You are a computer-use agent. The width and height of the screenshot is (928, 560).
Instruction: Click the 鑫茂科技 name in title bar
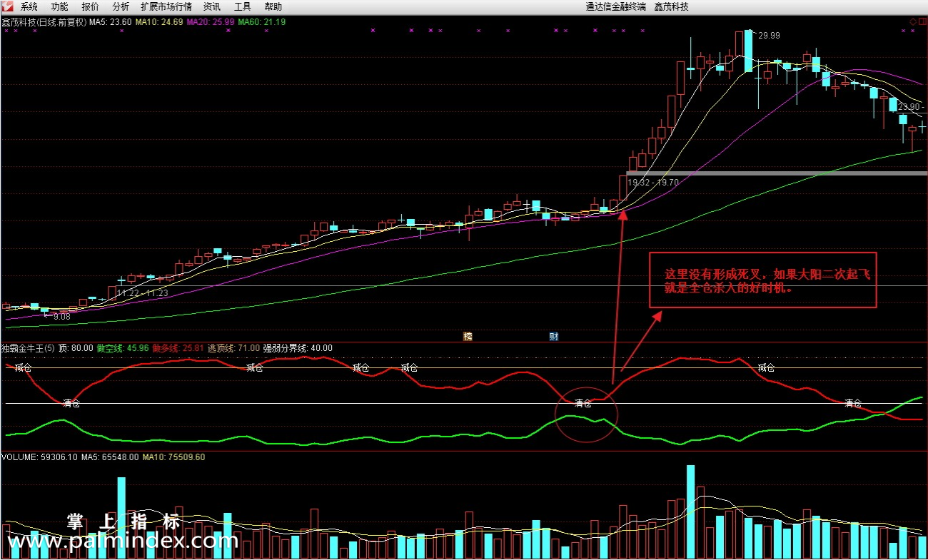point(672,6)
